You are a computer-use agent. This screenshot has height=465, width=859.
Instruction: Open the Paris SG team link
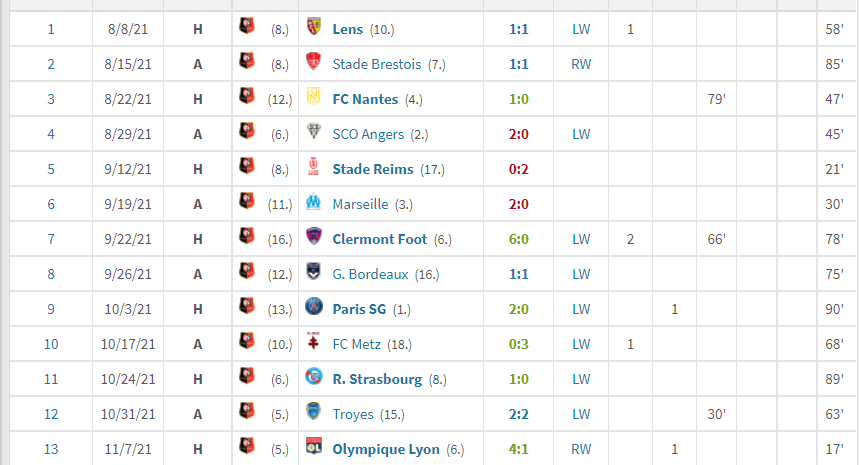(359, 309)
